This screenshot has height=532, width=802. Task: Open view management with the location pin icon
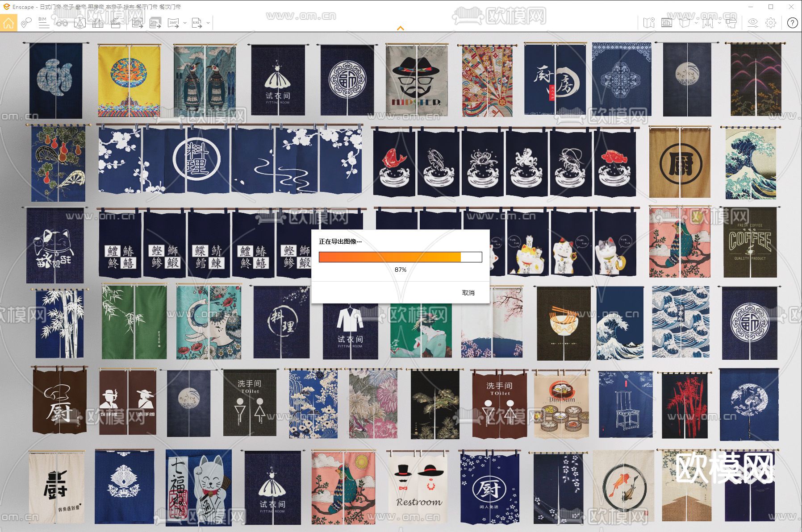tap(26, 23)
